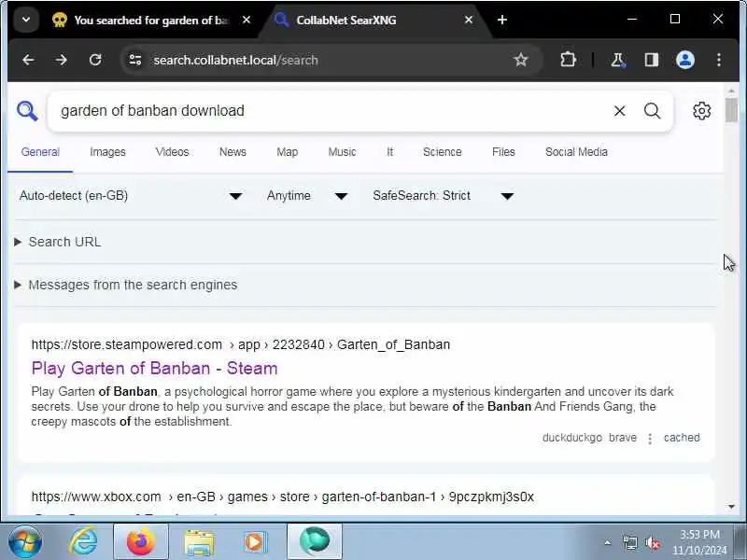Click the brave engine label

tap(623, 438)
